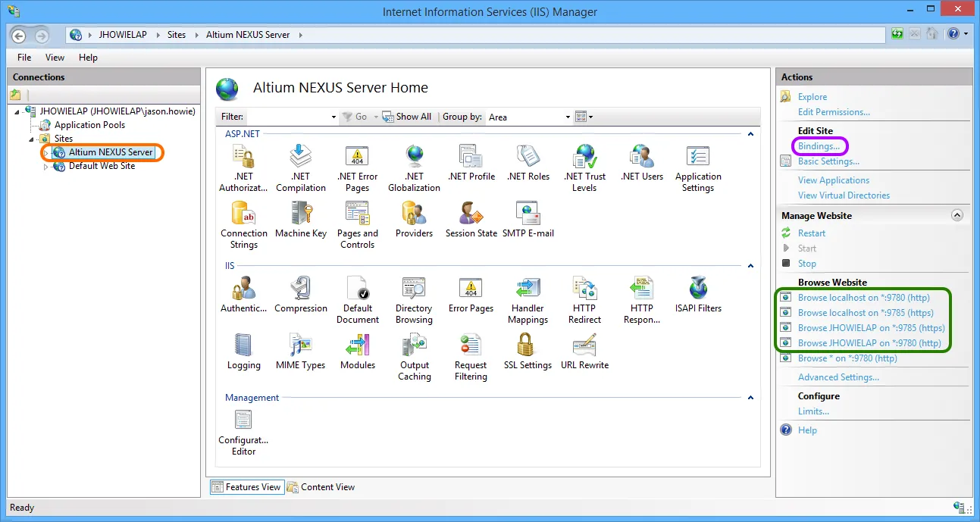This screenshot has width=980, height=522.
Task: Browse localhost on *:9785 (https)
Action: click(866, 313)
